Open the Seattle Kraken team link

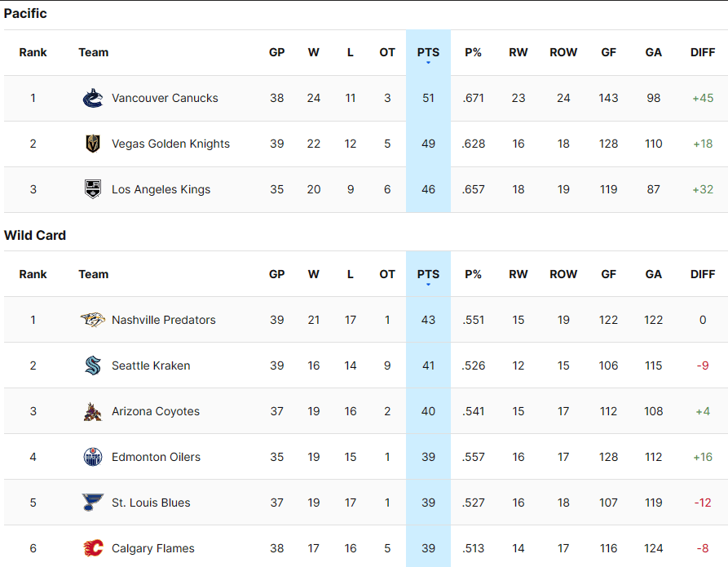(151, 365)
